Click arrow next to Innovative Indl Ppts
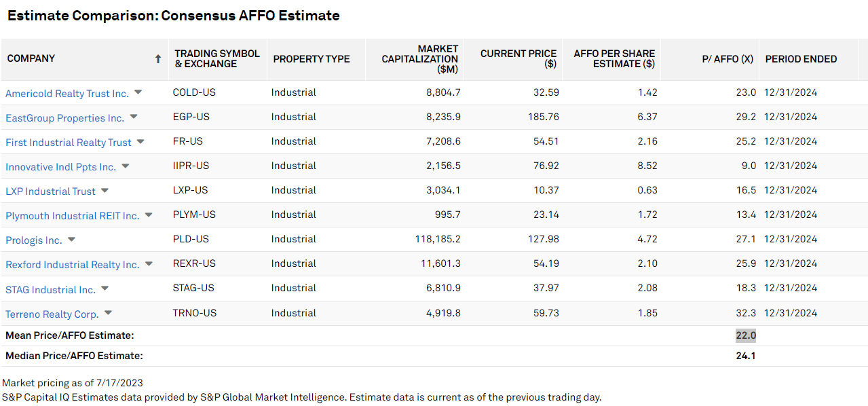The width and height of the screenshot is (868, 406). [x=125, y=166]
